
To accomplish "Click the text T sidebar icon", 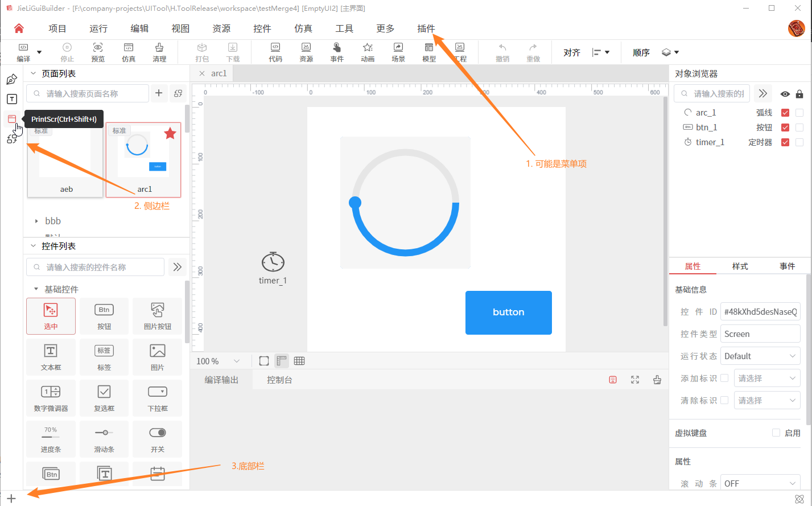I will point(11,99).
